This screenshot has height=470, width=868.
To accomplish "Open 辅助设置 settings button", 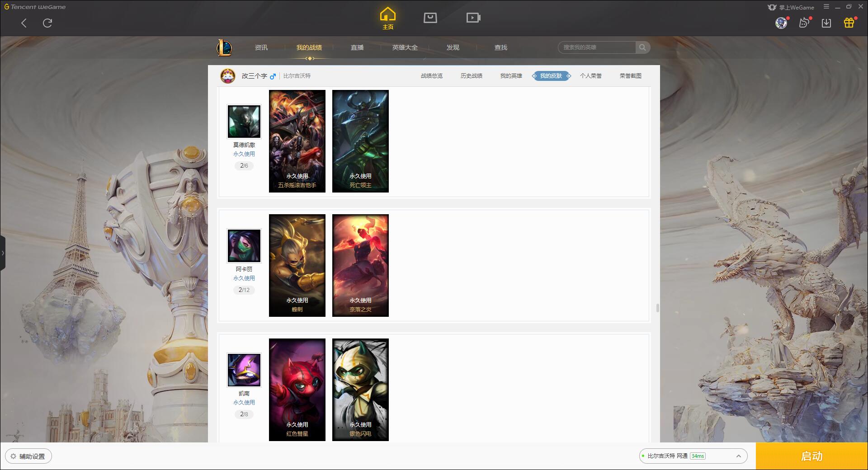I will [28, 456].
